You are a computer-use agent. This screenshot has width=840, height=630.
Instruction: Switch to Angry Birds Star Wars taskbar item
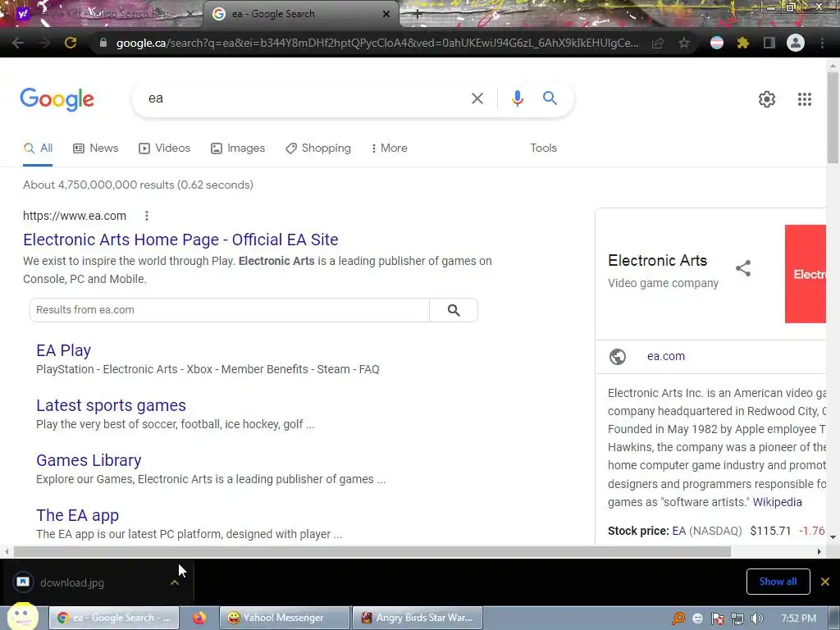(x=418, y=618)
